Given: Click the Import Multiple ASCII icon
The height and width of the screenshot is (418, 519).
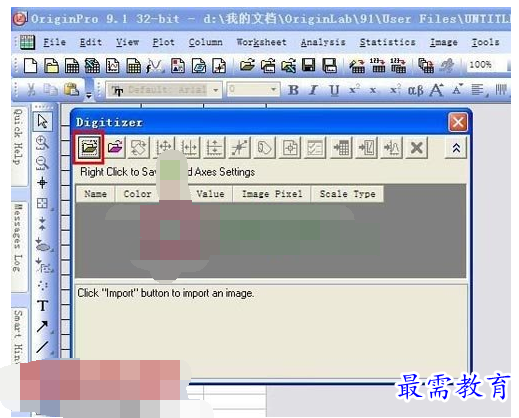Looking at the screenshot, I should (398, 65).
